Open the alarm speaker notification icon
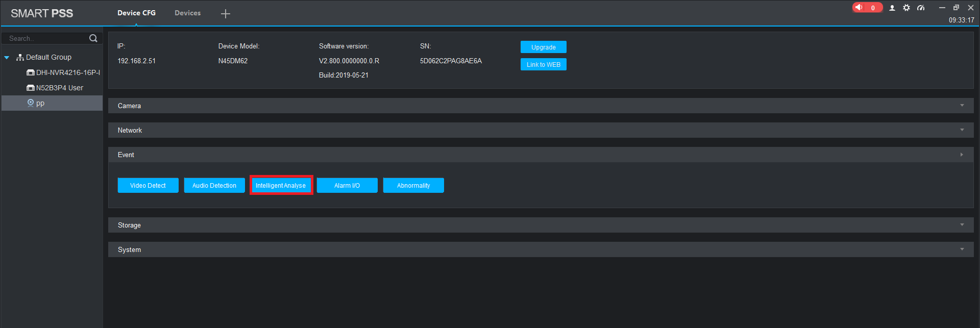The width and height of the screenshot is (980, 328). point(859,8)
